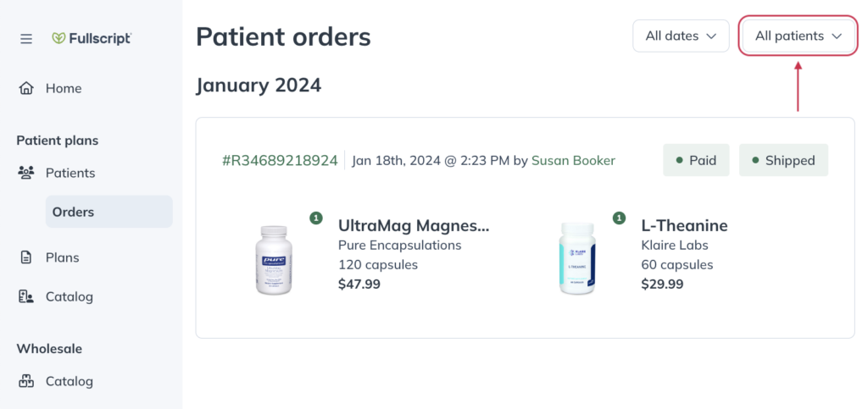Open the All patients dropdown
Viewport: 868px width, 409px height.
coord(798,36)
